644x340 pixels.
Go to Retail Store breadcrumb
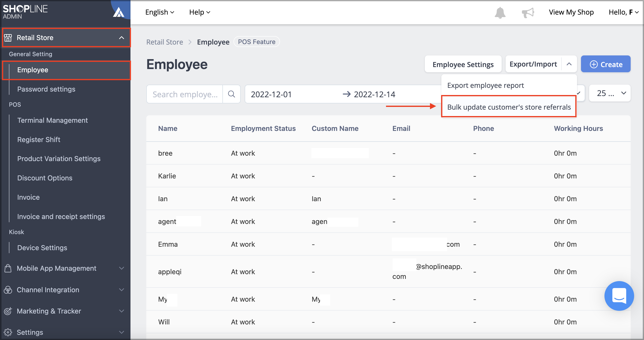[x=165, y=42]
